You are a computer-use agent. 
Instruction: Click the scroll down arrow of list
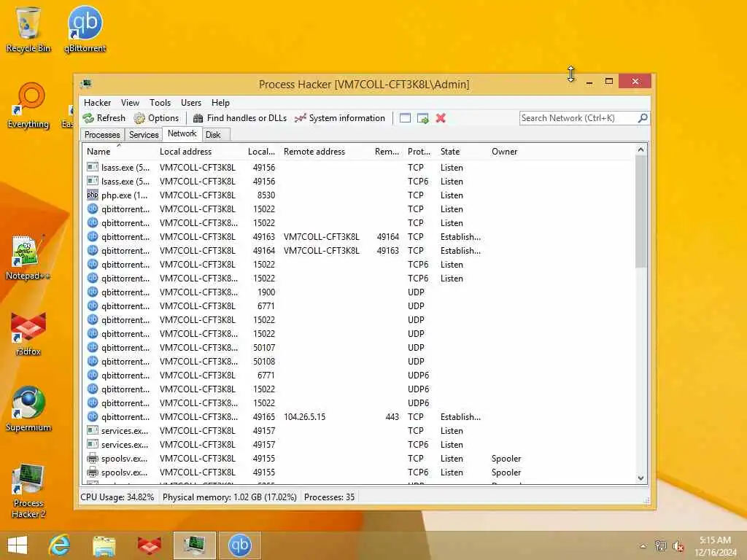pos(640,478)
